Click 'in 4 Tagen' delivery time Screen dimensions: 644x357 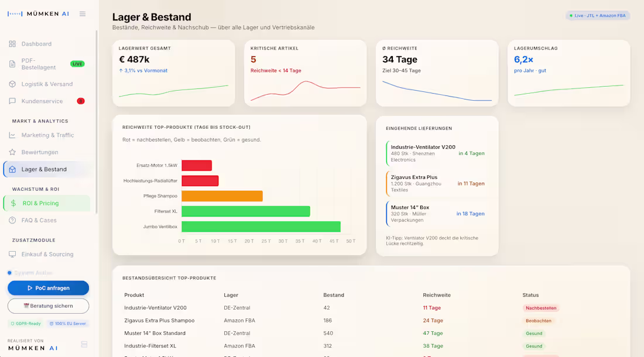[471, 153]
